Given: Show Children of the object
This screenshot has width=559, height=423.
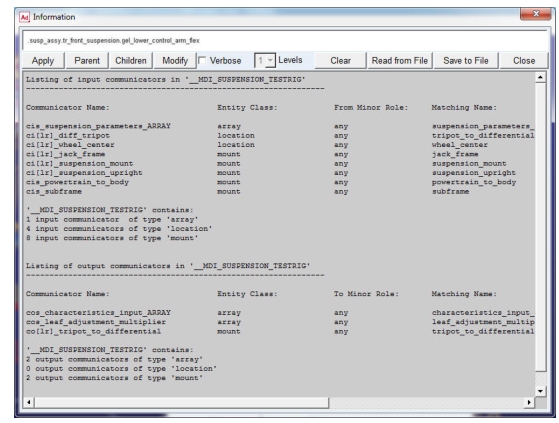Looking at the screenshot, I should (131, 61).
